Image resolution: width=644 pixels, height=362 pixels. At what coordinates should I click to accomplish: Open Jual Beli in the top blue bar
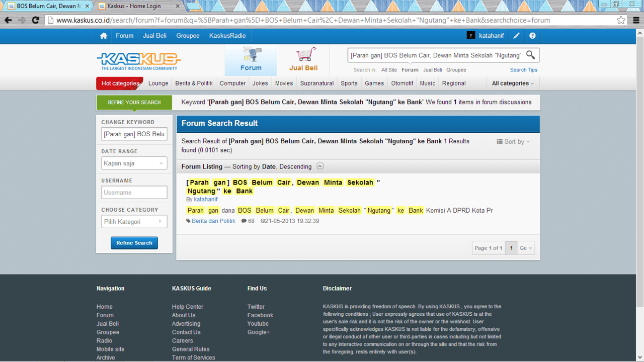tap(154, 36)
